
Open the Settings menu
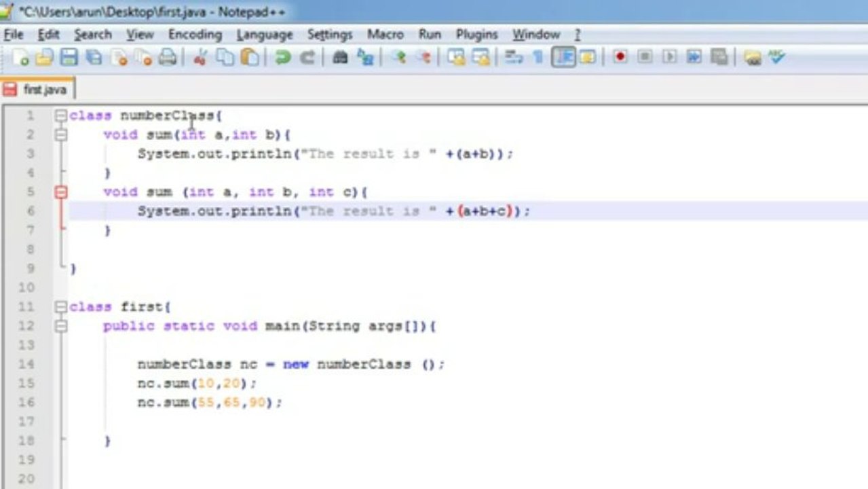[330, 35]
